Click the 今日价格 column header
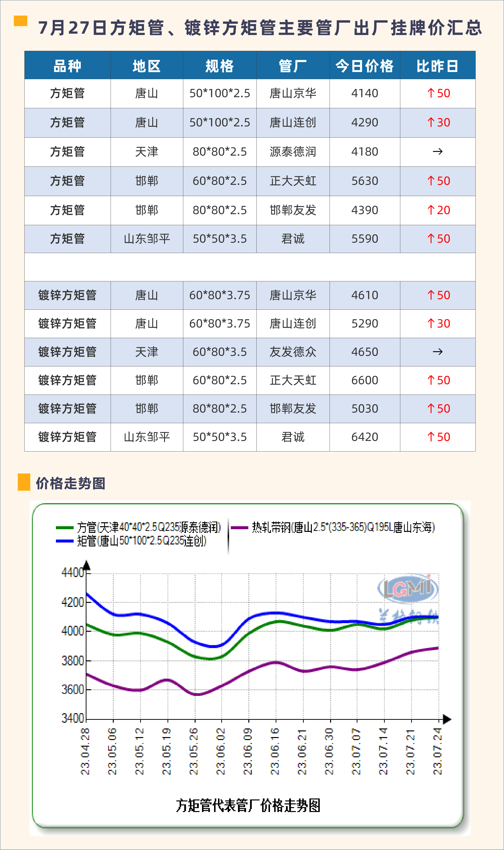 364,66
